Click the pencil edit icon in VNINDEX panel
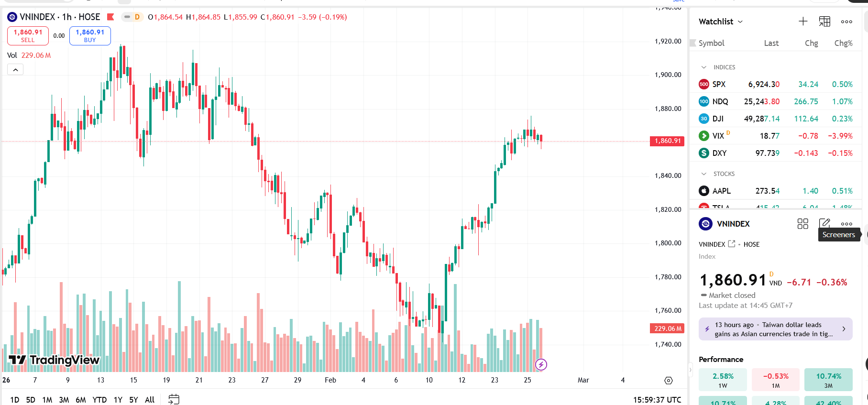This screenshot has width=868, height=405. 825,223
